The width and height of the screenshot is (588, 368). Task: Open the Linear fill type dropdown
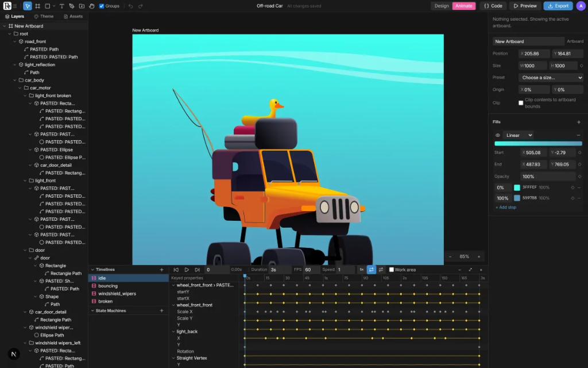click(x=519, y=135)
